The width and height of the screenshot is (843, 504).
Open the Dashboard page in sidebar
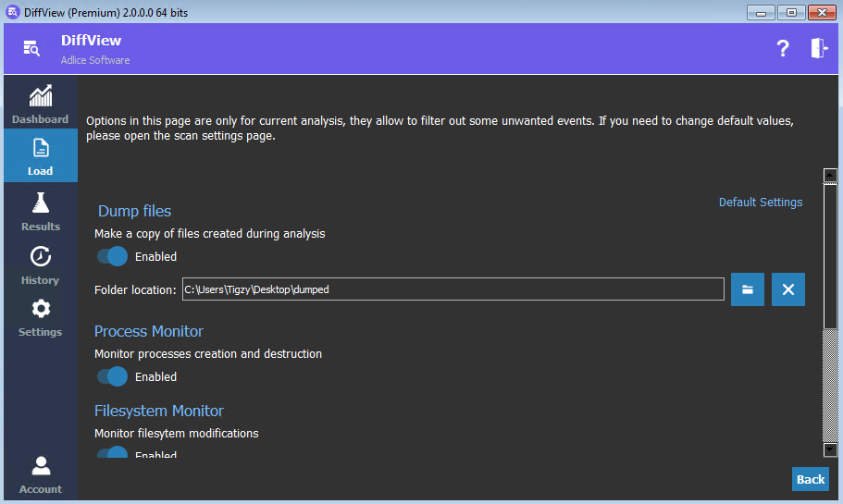click(x=40, y=104)
